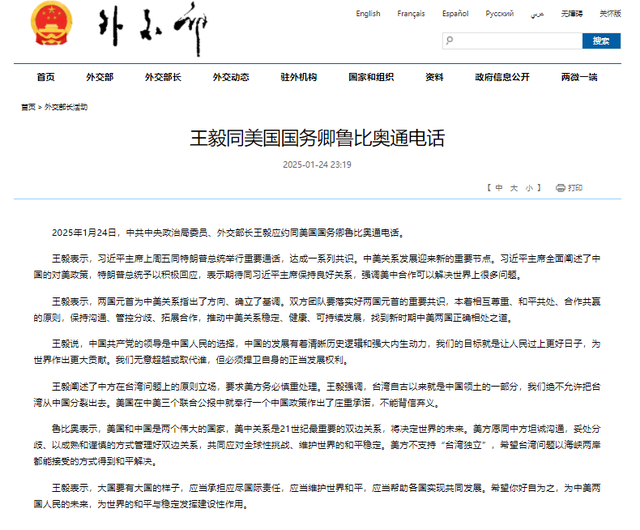Open the 外交动态 navigation menu item

(x=231, y=77)
